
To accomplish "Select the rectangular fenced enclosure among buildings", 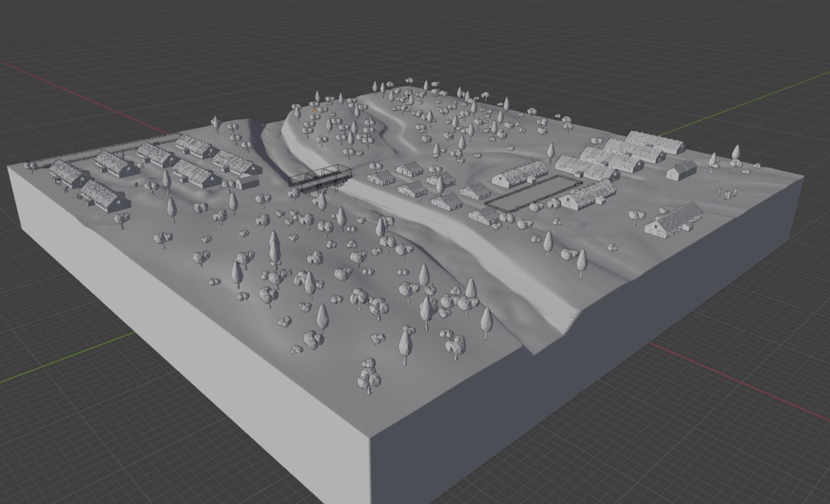I will coord(532,192).
